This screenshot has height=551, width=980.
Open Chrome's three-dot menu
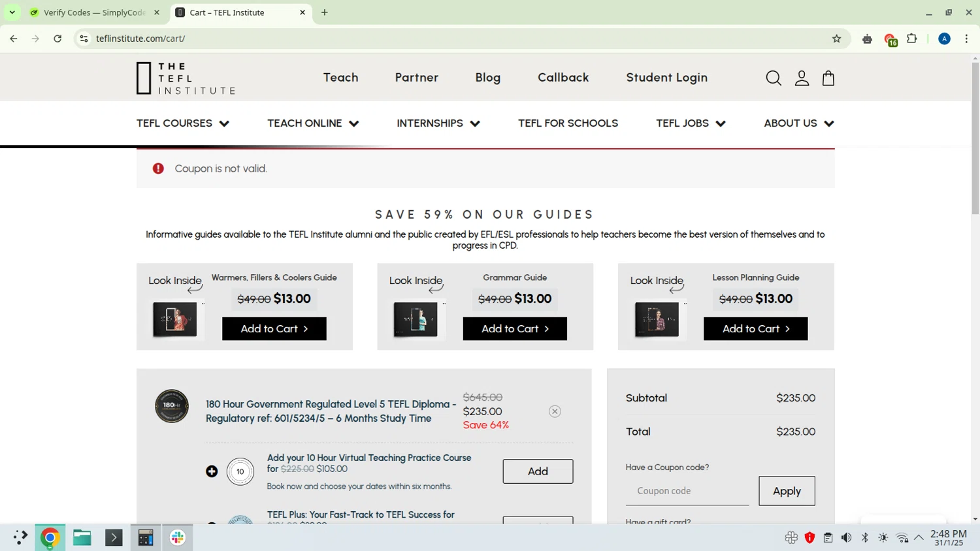click(x=966, y=39)
